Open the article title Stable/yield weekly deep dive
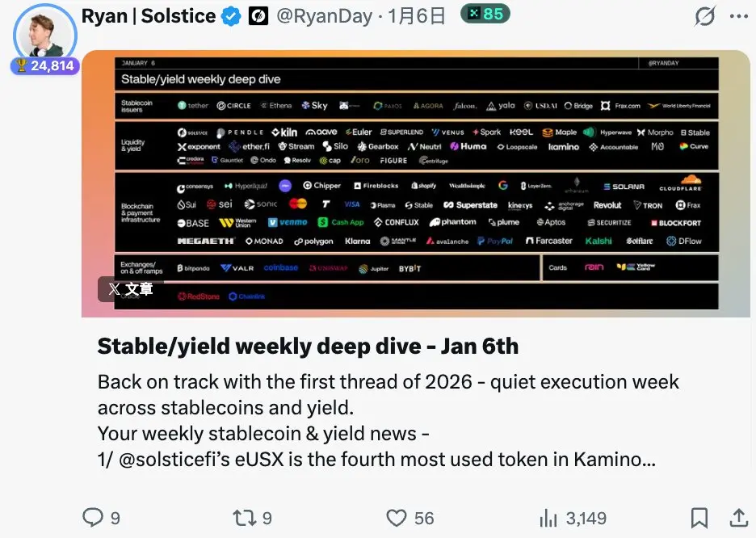 (308, 346)
